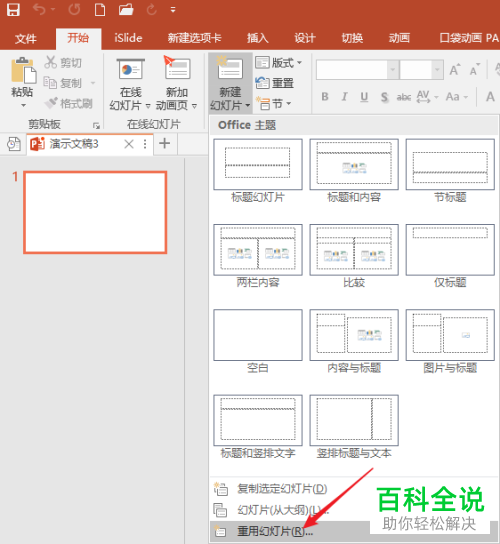Click the recent documents clock icon
The image size is (500, 544).
pyautogui.click(x=14, y=144)
